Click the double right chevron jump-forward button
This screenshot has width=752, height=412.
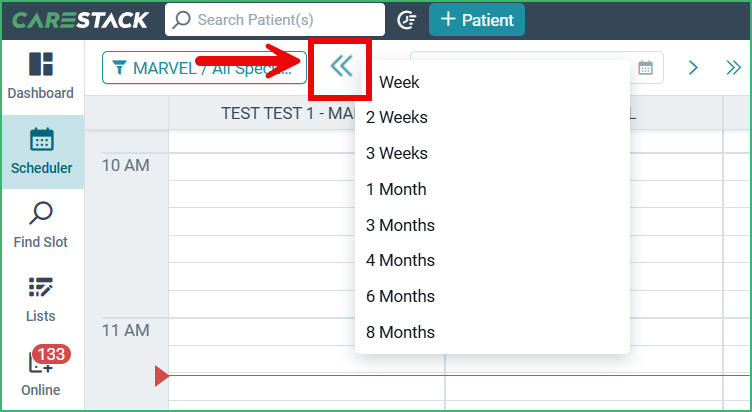click(x=734, y=68)
